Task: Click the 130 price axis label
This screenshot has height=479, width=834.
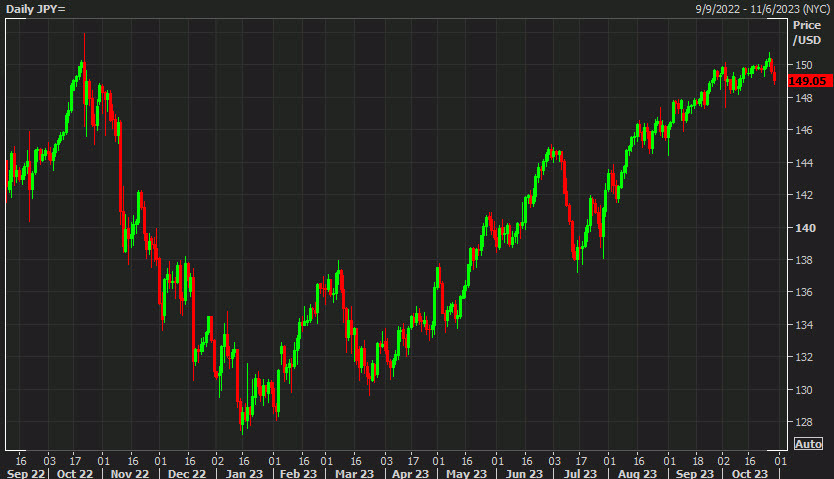Action: pos(804,390)
